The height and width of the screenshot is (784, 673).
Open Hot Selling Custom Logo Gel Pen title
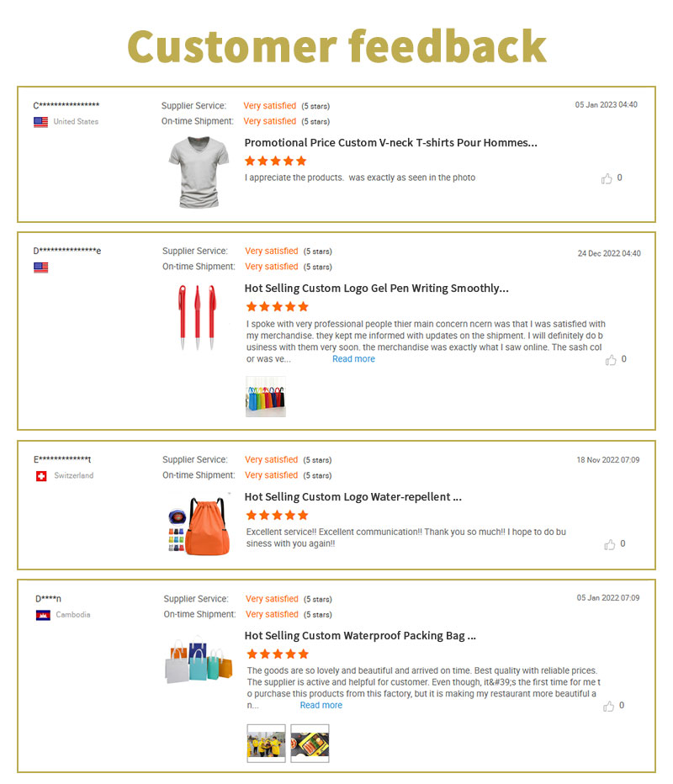pos(376,289)
